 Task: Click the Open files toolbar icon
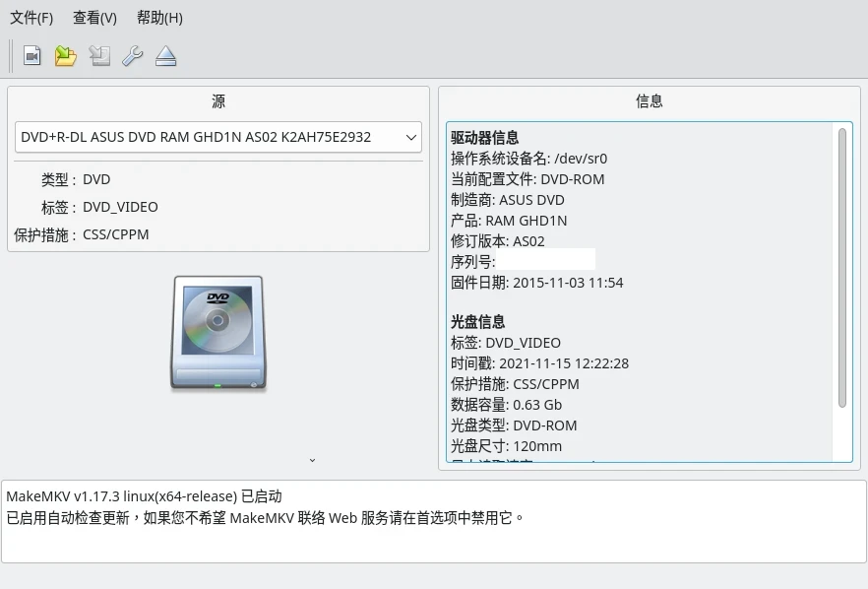click(x=32, y=56)
